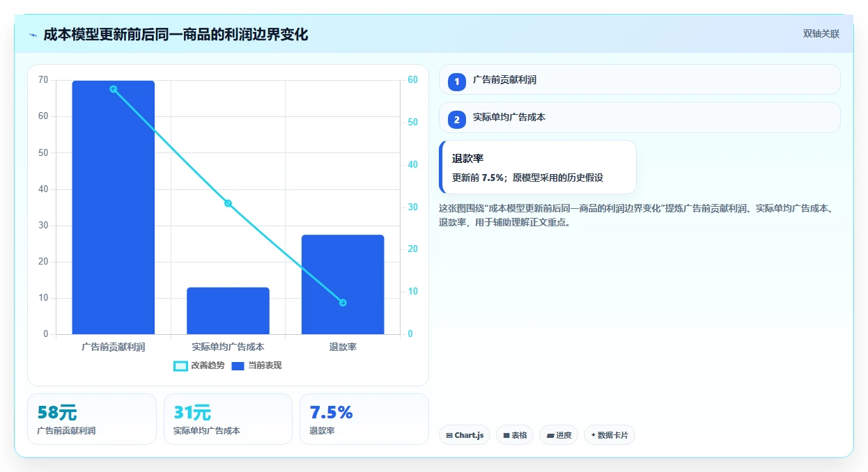Click the sparkle icon in 数据卡片 tag
This screenshot has width=868, height=472.
tap(594, 435)
